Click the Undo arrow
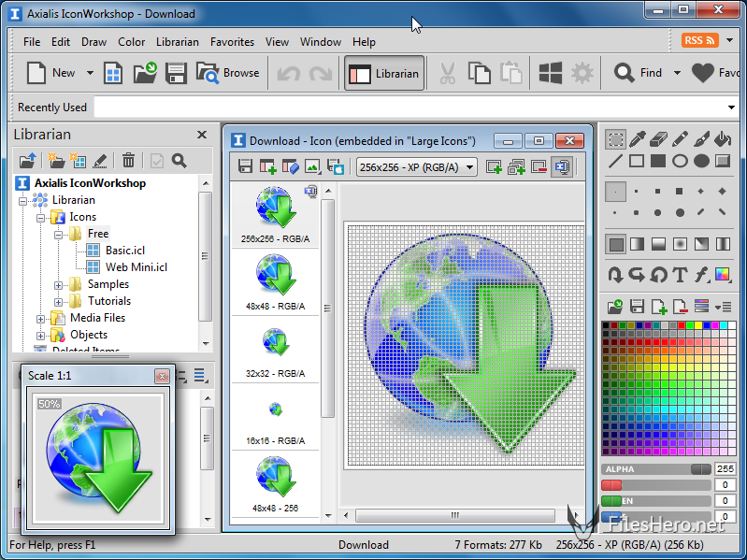 [289, 74]
